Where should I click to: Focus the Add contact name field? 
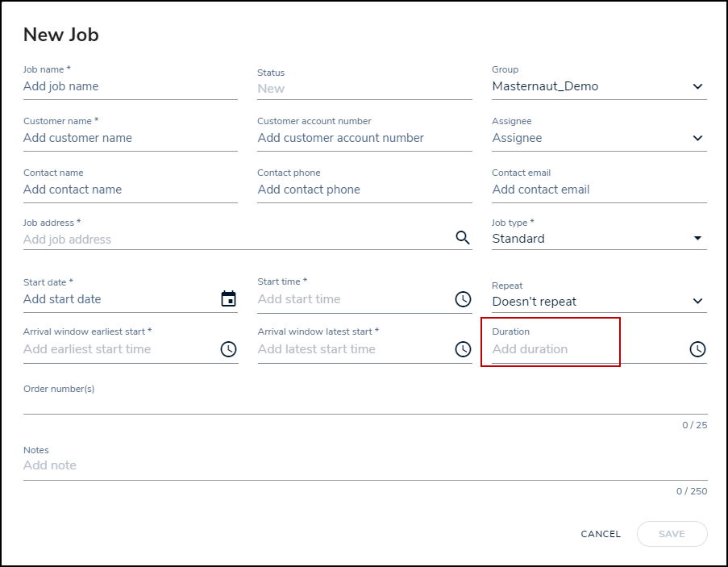tap(131, 190)
